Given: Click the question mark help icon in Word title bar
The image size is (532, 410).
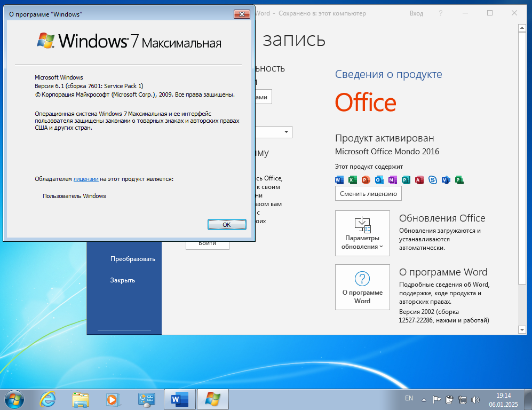Looking at the screenshot, I should click(x=440, y=13).
